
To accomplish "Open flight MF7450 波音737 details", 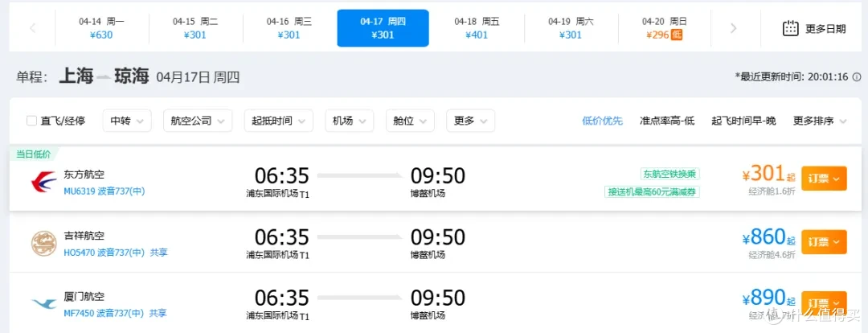I will click(x=104, y=314).
